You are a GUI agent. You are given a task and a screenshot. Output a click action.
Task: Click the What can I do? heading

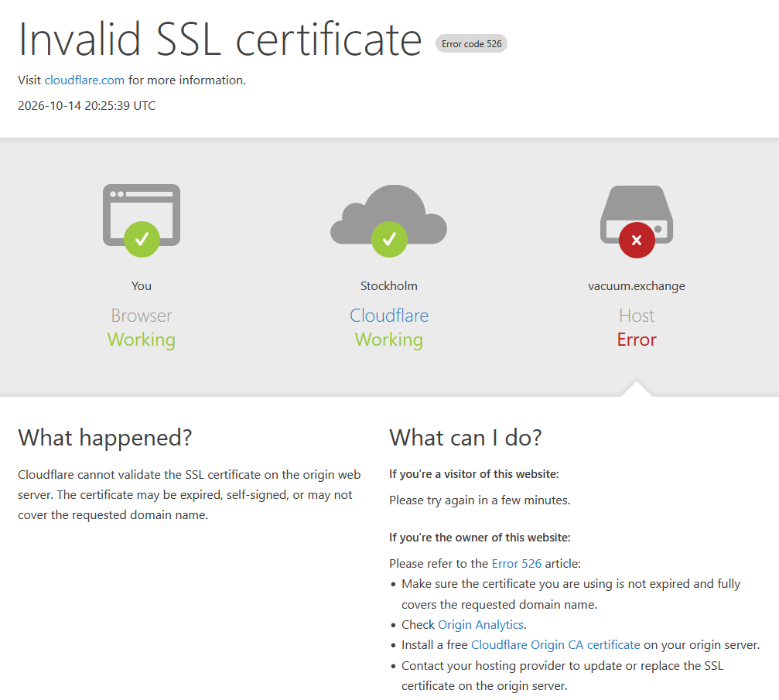pyautogui.click(x=466, y=438)
